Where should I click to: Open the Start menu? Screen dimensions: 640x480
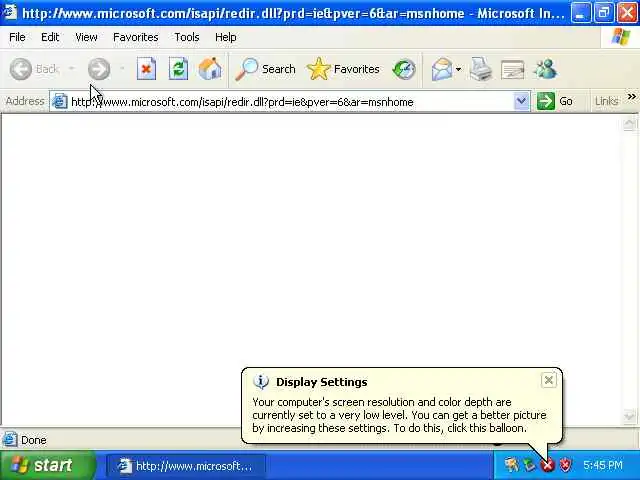pyautogui.click(x=46, y=465)
